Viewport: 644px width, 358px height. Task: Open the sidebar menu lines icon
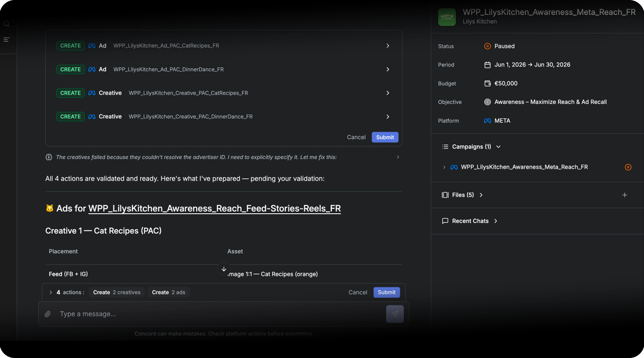pos(7,40)
